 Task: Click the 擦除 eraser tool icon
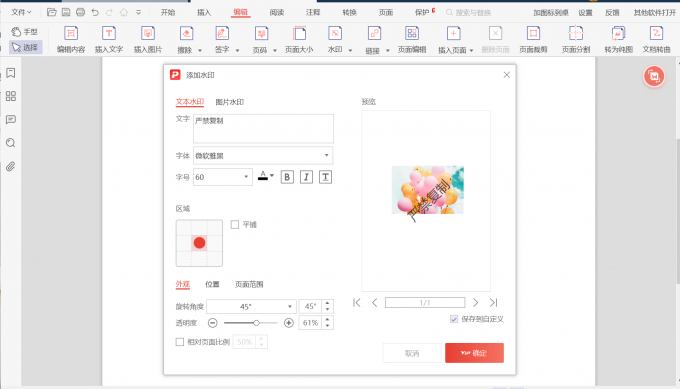click(x=186, y=34)
